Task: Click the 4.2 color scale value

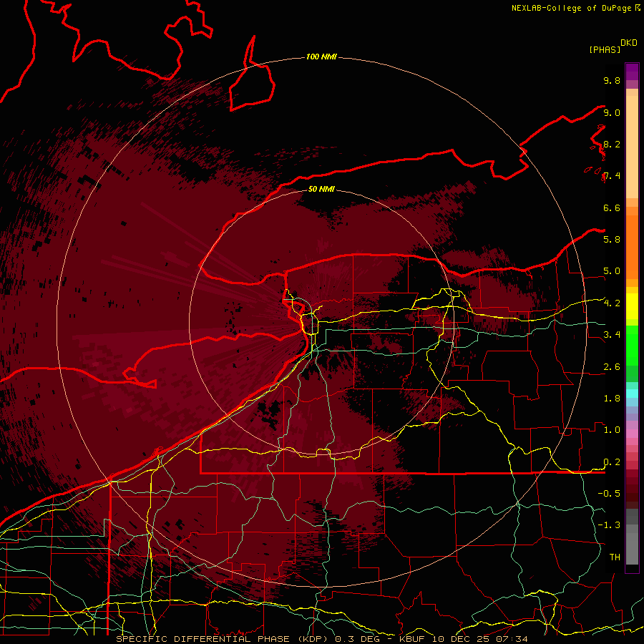Action: pos(612,303)
